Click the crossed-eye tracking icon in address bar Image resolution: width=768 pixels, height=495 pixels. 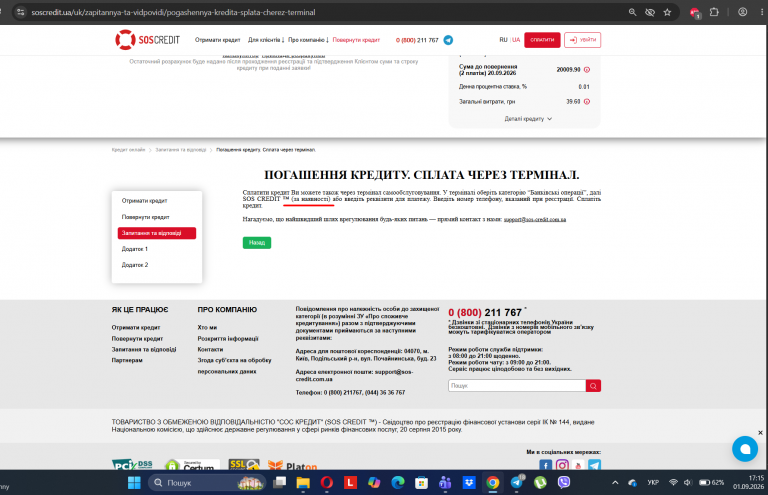click(x=650, y=12)
